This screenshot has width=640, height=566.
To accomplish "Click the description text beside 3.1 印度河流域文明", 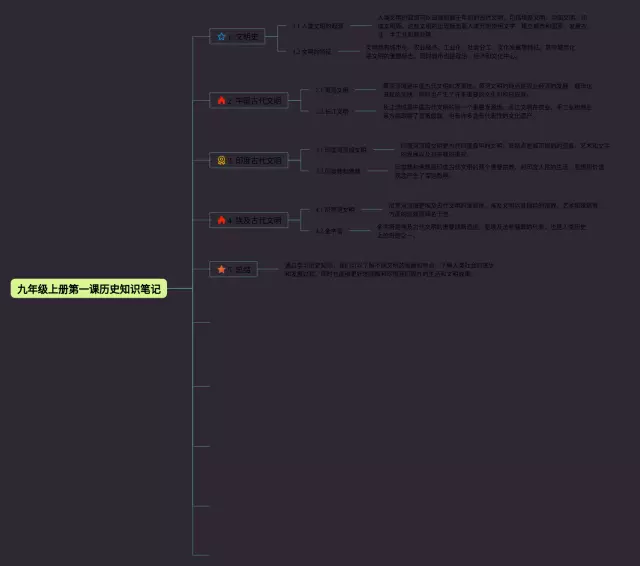I will pyautogui.click(x=505, y=150).
